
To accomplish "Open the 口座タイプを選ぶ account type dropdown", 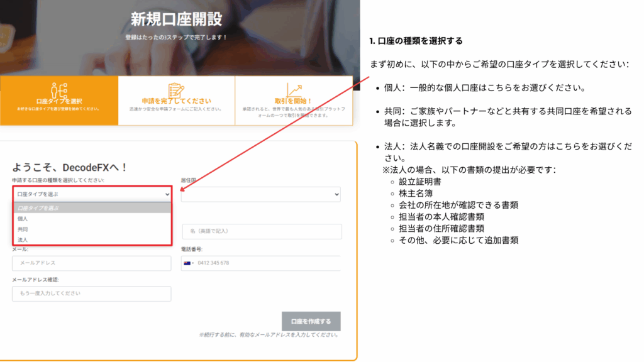I will [x=91, y=194].
